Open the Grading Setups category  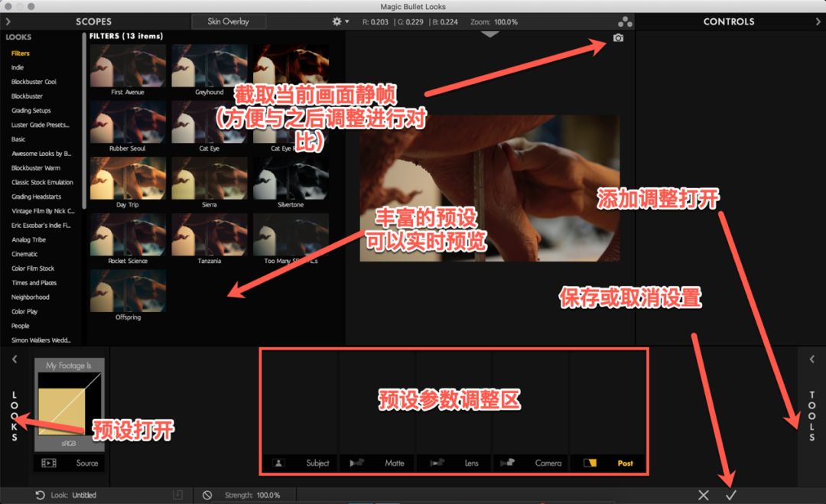point(31,111)
